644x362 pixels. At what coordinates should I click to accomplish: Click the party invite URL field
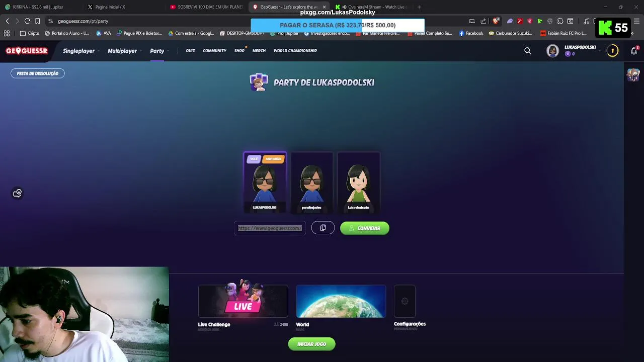pyautogui.click(x=270, y=228)
